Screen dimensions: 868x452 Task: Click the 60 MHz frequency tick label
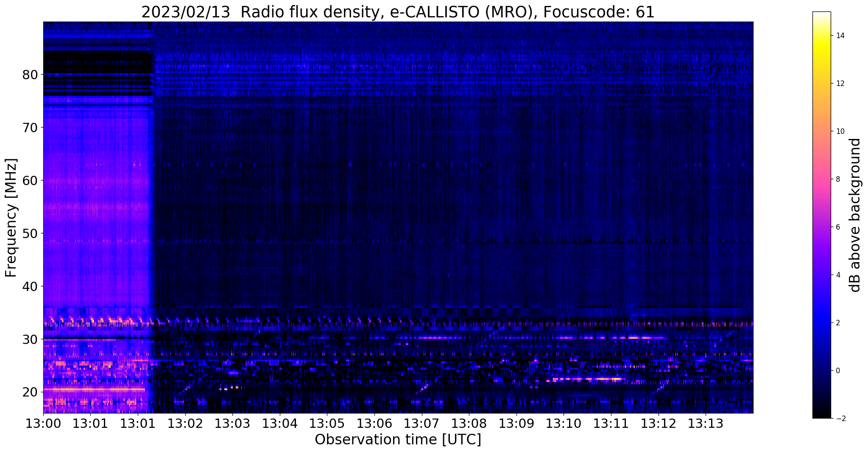(x=30, y=180)
